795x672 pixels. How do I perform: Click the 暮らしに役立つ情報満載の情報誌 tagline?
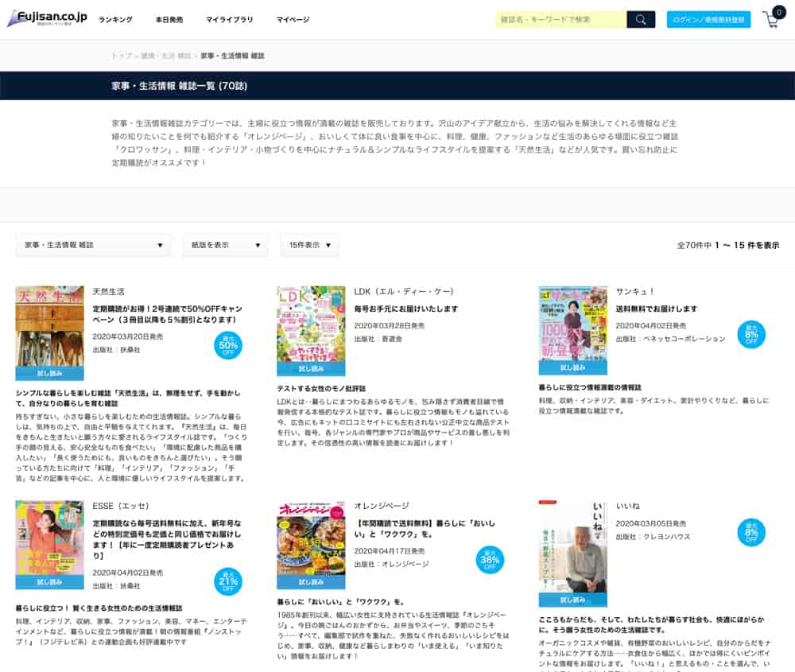(x=590, y=387)
